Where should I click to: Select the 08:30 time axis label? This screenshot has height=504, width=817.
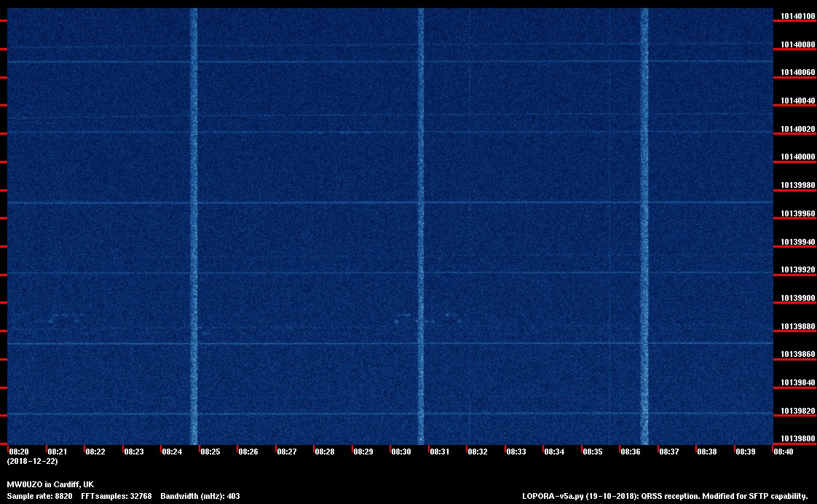(401, 452)
